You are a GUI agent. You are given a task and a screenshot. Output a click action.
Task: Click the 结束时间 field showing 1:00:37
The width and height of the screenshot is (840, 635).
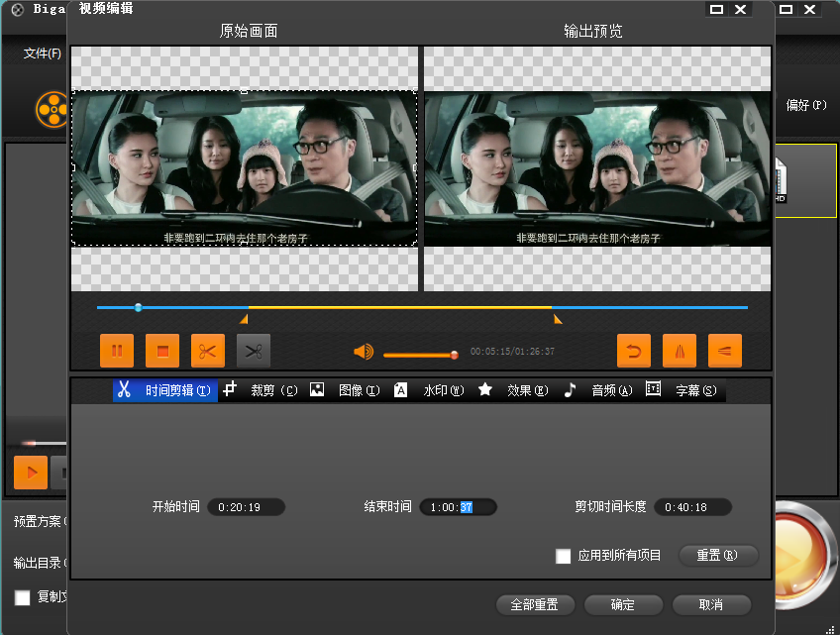[x=458, y=507]
